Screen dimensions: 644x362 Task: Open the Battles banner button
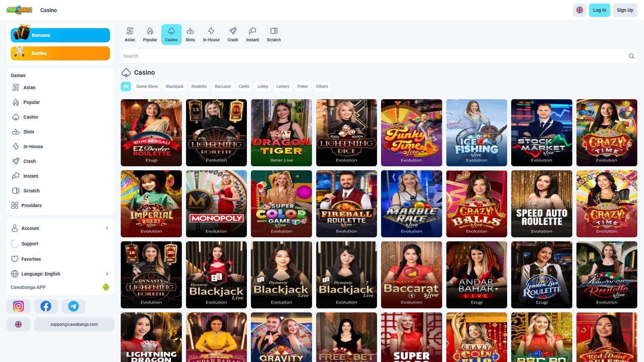[60, 53]
